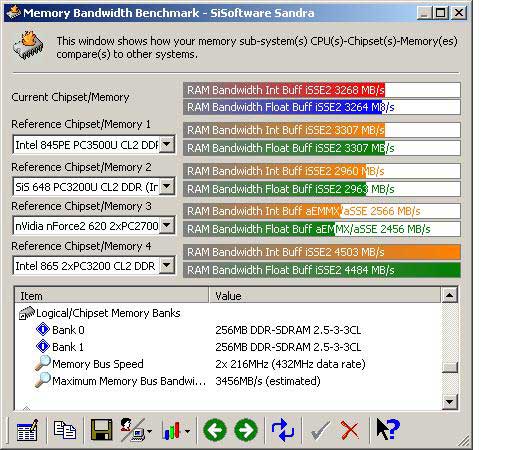Click the results list scrollbar thumb
Viewport: 512px width, 450px height.
(449, 367)
